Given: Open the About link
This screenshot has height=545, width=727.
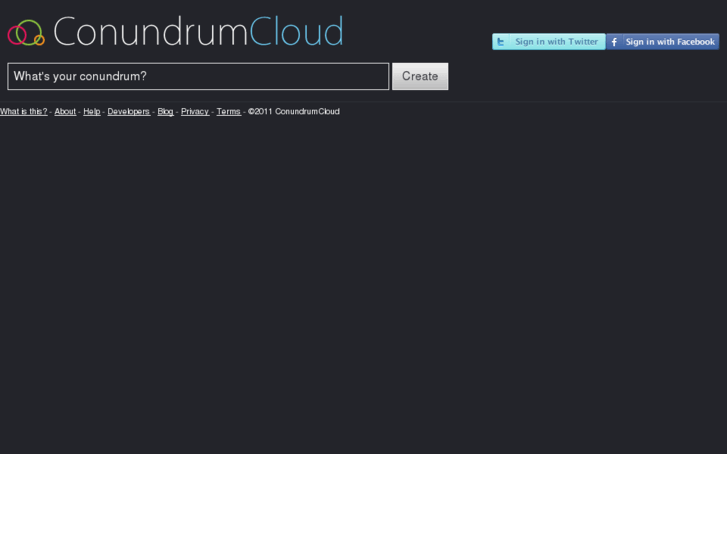Looking at the screenshot, I should coord(65,112).
